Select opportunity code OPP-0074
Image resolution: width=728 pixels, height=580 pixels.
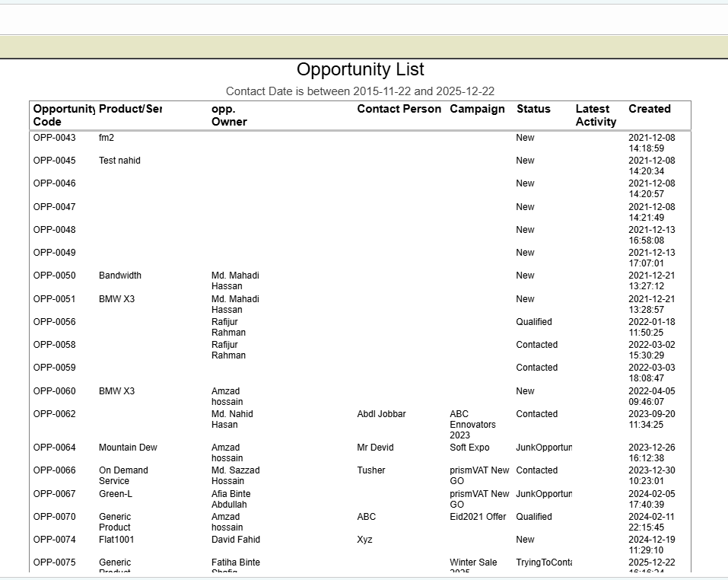pyautogui.click(x=54, y=540)
